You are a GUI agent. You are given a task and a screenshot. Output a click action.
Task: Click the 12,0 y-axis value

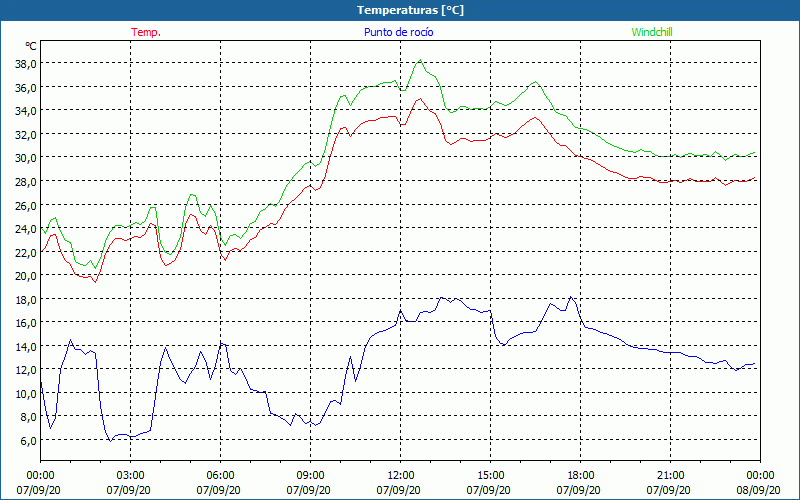point(26,370)
